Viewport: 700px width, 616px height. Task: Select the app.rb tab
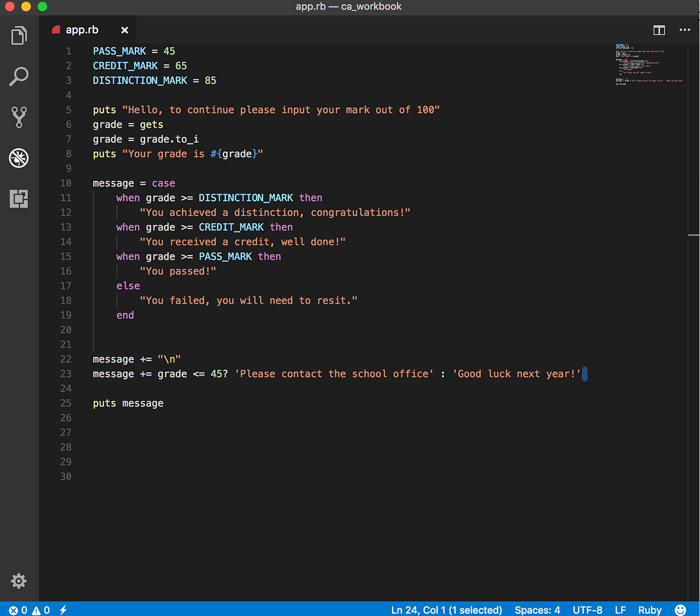tap(89, 30)
